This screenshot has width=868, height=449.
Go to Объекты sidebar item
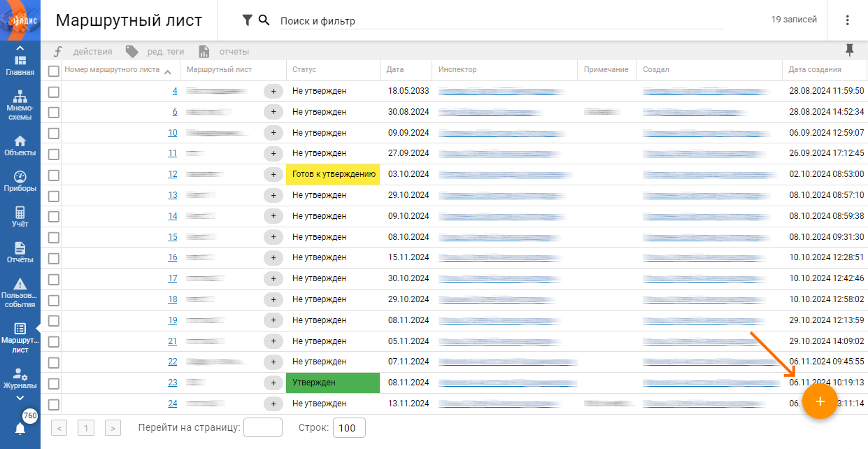20,145
